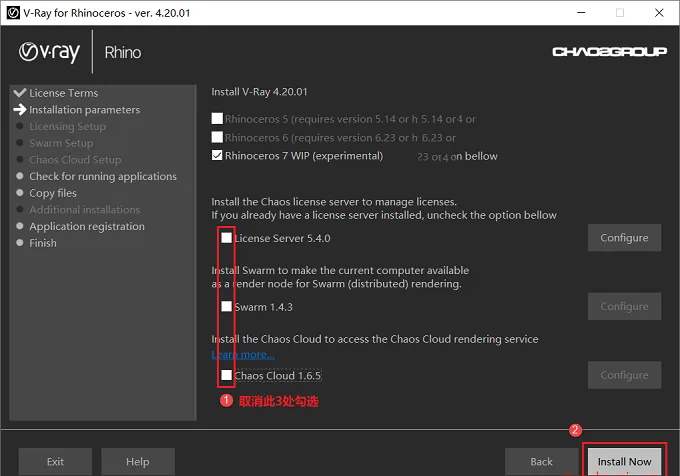Open the Learn more link
This screenshot has height=476, width=680.
[x=243, y=355]
